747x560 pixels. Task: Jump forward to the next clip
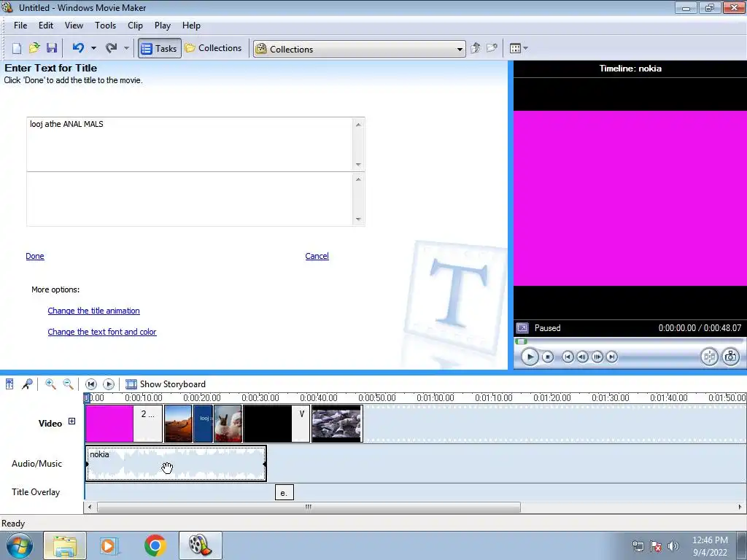(612, 357)
